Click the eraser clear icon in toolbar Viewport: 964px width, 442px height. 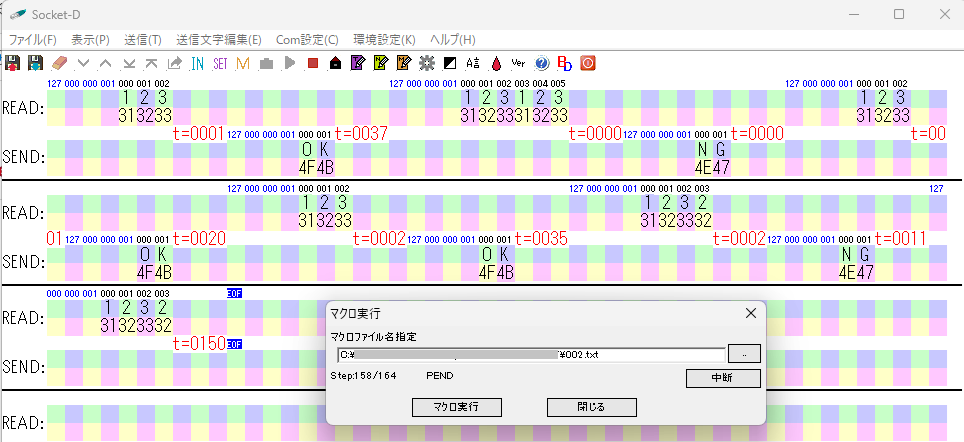pos(60,63)
